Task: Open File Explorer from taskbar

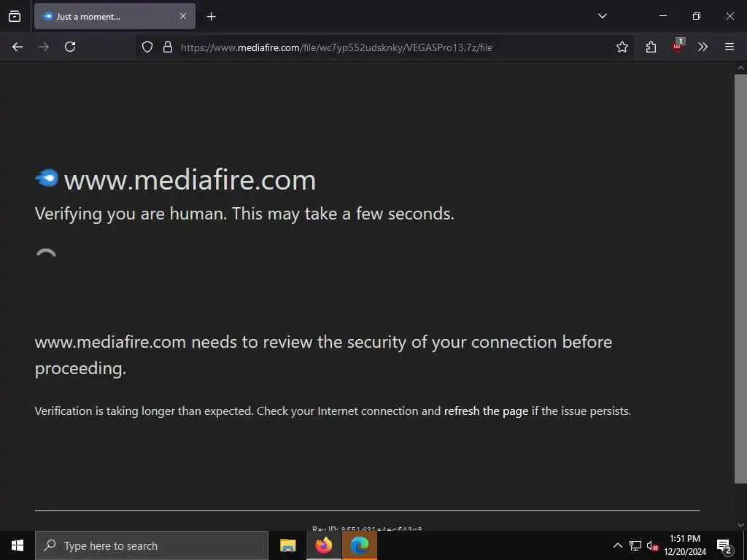Action: coord(287,545)
